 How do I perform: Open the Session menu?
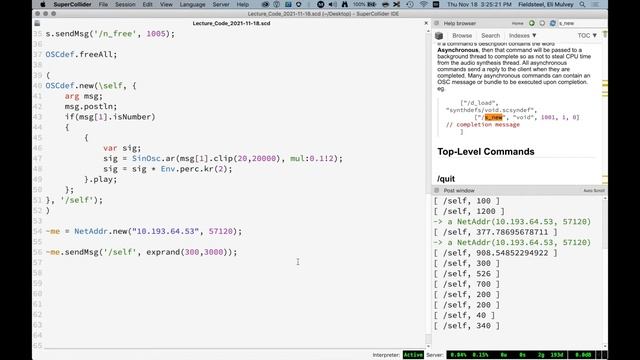pyautogui.click(x=125, y=4)
